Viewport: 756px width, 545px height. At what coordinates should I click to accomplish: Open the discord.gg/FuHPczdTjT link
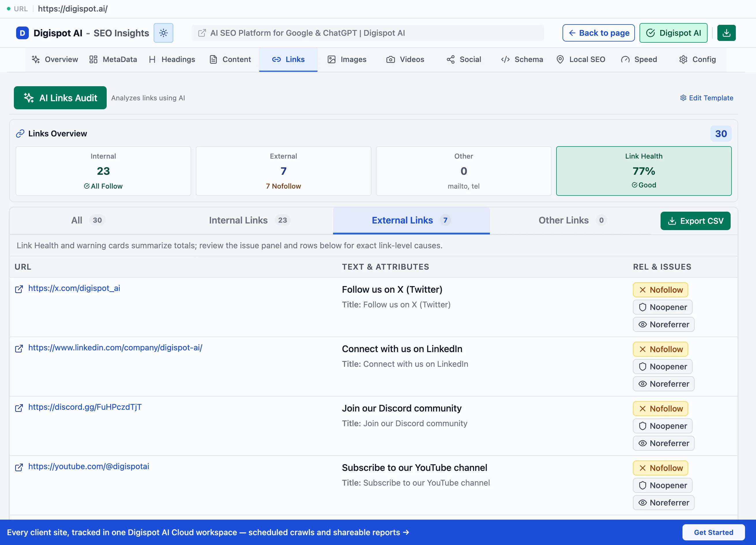pos(85,407)
